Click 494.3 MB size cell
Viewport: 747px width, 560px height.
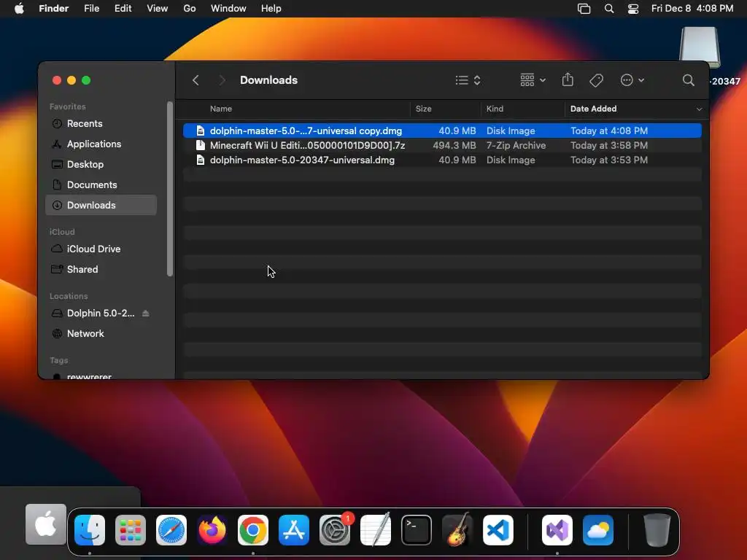pyautogui.click(x=454, y=145)
